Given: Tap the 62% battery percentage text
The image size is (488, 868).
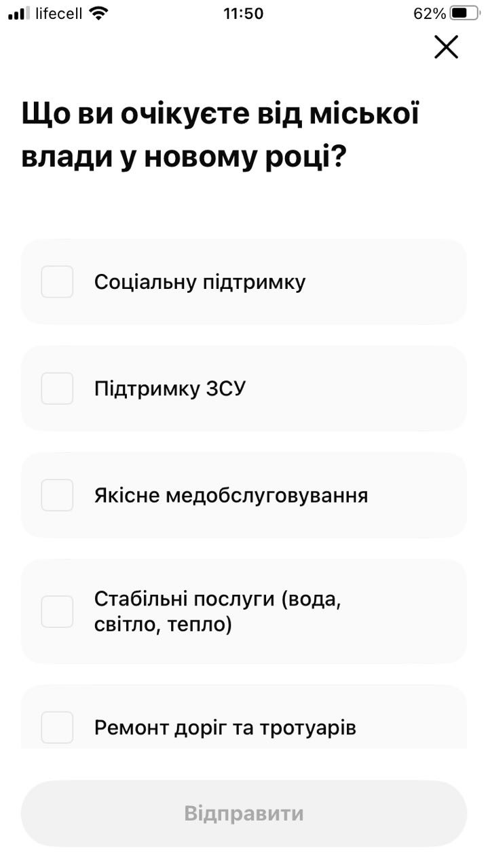Looking at the screenshot, I should click(430, 14).
